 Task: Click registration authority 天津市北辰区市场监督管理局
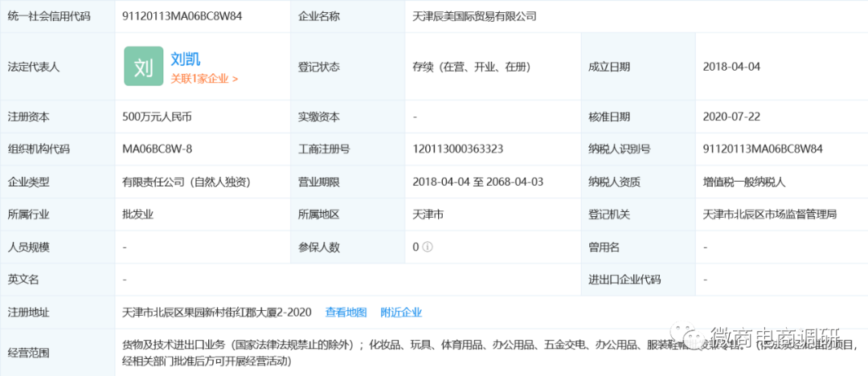click(x=769, y=215)
